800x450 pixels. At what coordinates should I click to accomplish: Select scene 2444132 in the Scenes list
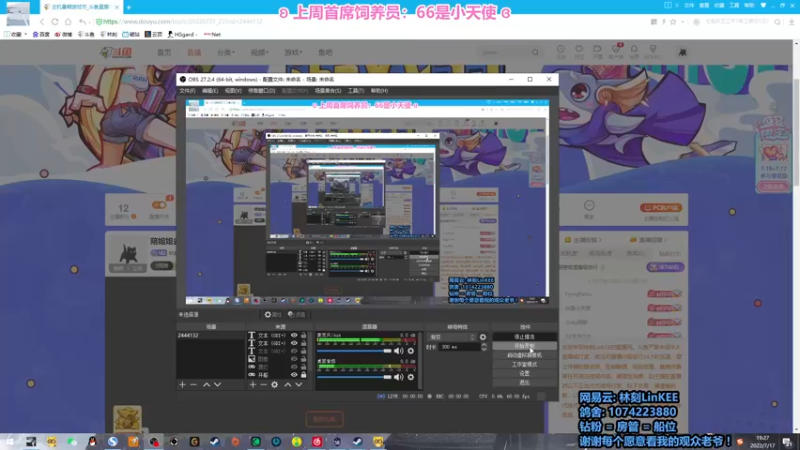point(210,335)
